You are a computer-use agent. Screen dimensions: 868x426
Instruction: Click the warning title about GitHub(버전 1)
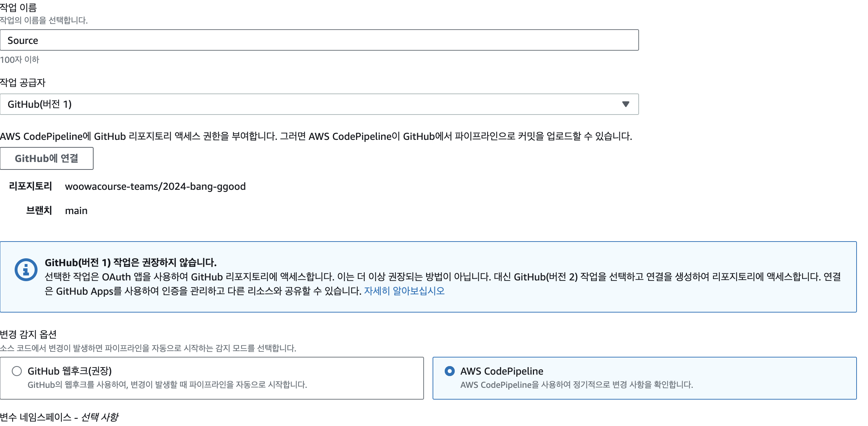(x=131, y=263)
